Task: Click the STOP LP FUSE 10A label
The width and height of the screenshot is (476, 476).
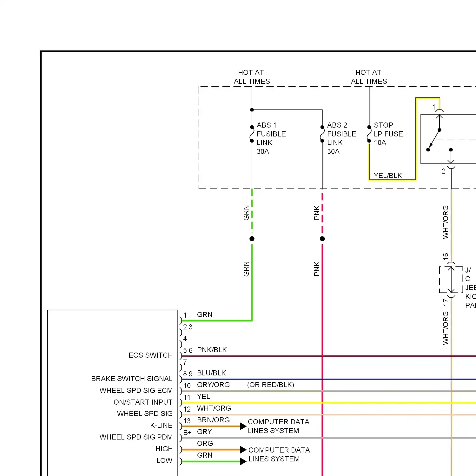Action: pos(388,134)
